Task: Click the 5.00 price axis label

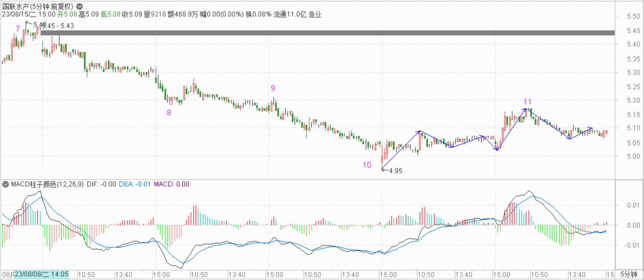Action: [633, 156]
